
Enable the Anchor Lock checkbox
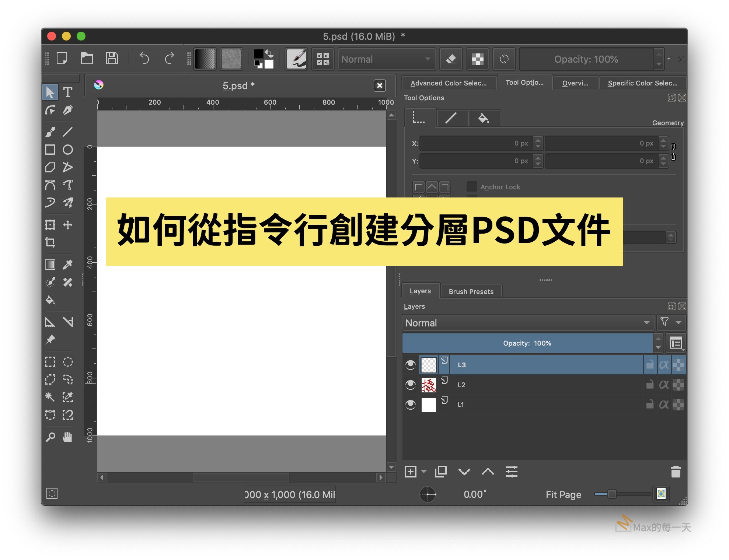click(x=471, y=187)
